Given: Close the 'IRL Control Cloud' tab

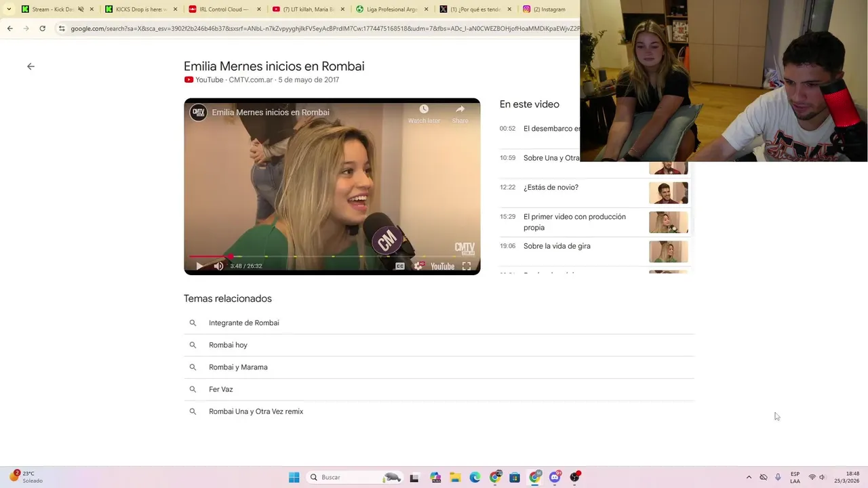Looking at the screenshot, I should [259, 9].
